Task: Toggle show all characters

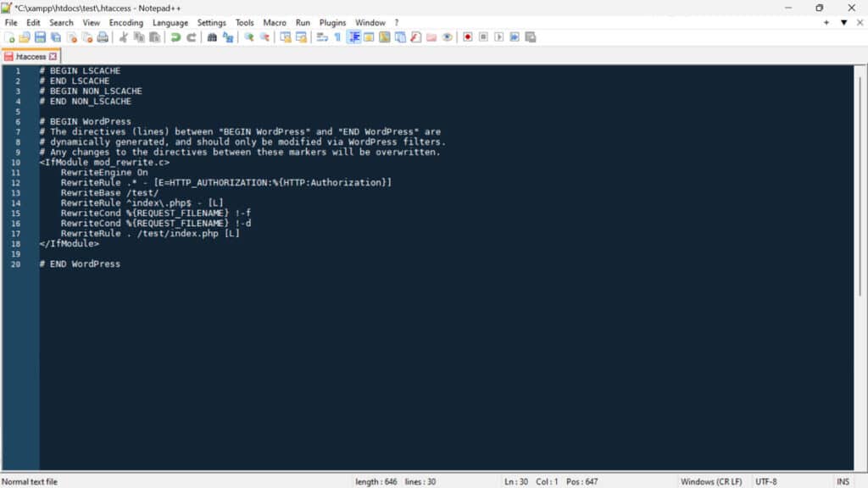Action: [337, 36]
